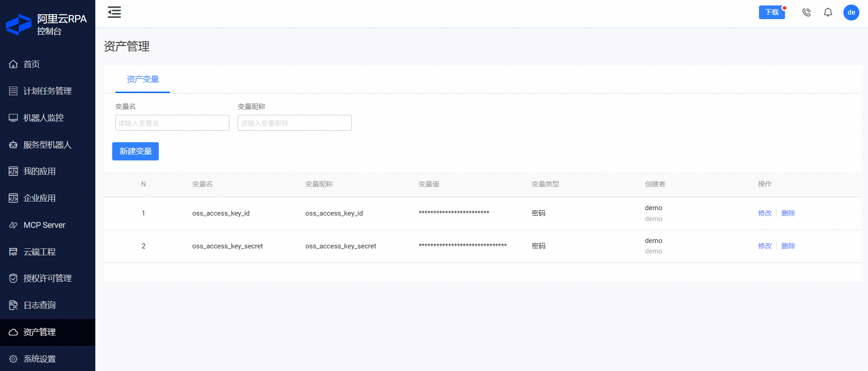Click the cloud icon beside 资产管理
This screenshot has height=371, width=868.
(13, 332)
